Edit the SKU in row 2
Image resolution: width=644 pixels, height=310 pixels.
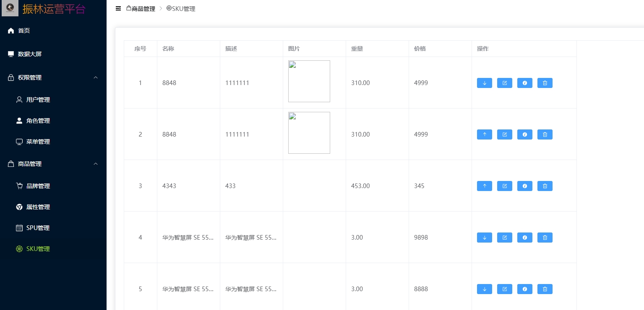(x=504, y=134)
